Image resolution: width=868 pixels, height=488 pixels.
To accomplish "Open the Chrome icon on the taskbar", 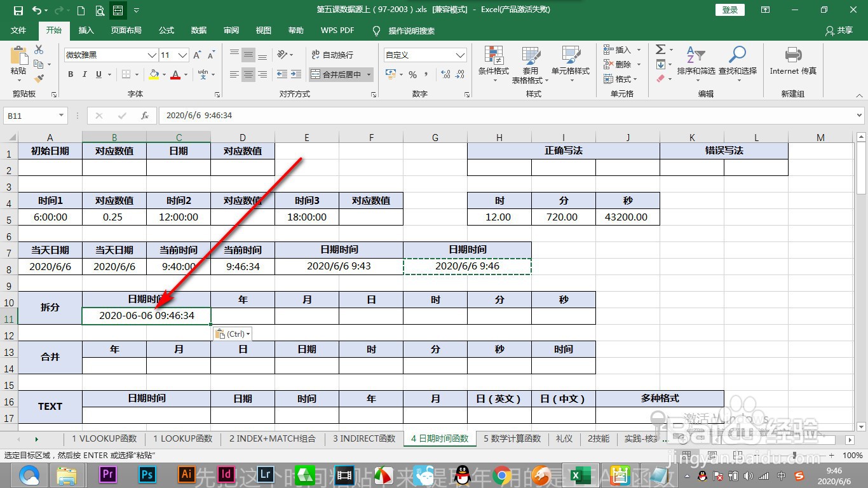I will 503,475.
